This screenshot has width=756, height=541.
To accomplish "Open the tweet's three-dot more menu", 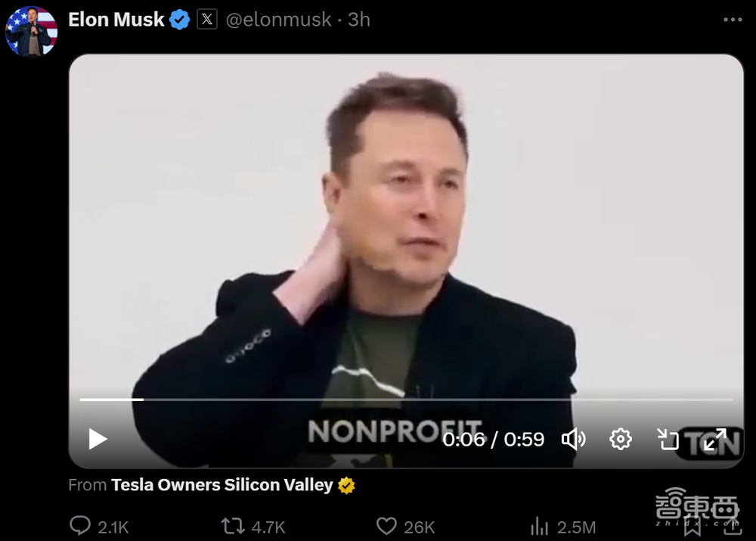I will pyautogui.click(x=733, y=20).
